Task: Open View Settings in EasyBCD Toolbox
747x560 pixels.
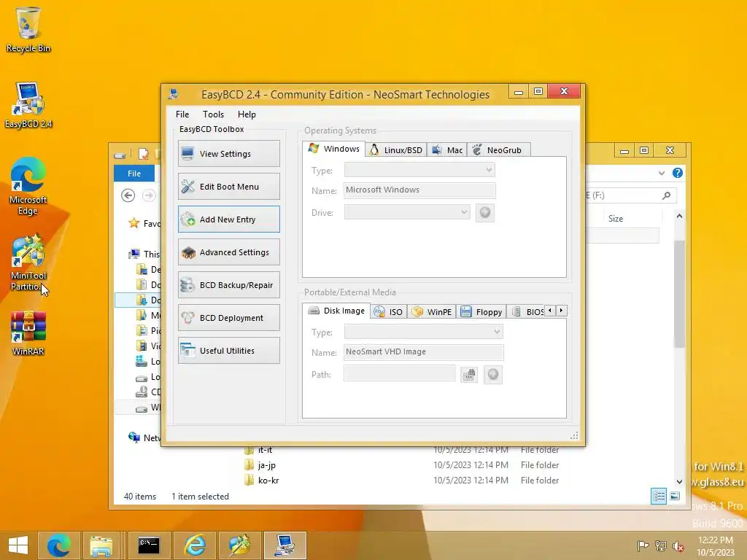Action: [x=228, y=153]
